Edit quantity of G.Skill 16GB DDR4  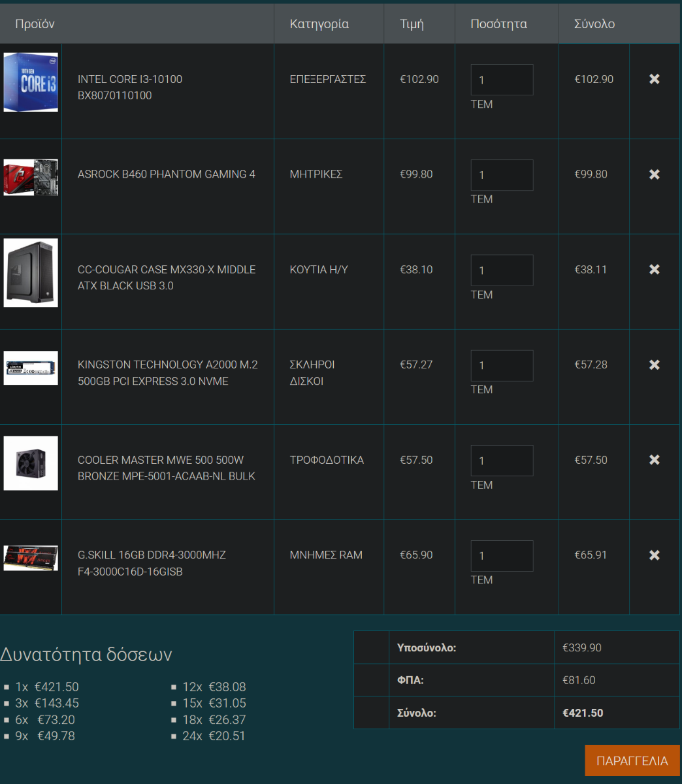click(x=502, y=556)
